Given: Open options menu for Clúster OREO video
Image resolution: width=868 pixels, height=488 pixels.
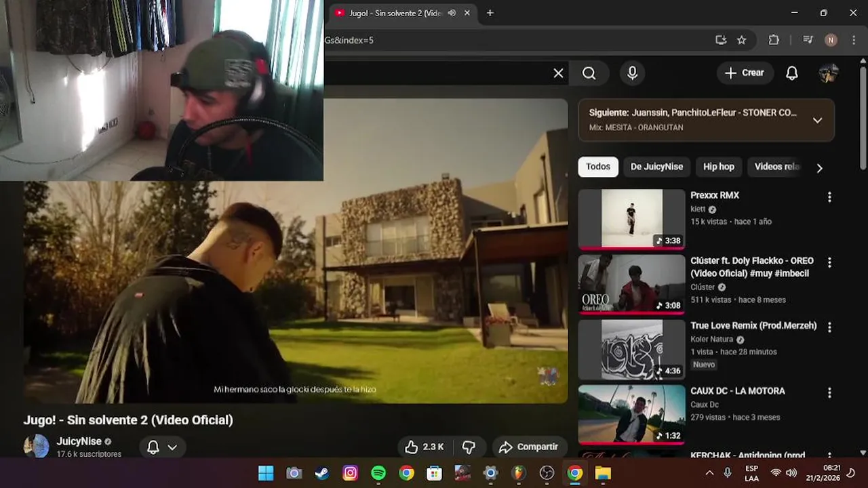Looking at the screenshot, I should pyautogui.click(x=829, y=262).
